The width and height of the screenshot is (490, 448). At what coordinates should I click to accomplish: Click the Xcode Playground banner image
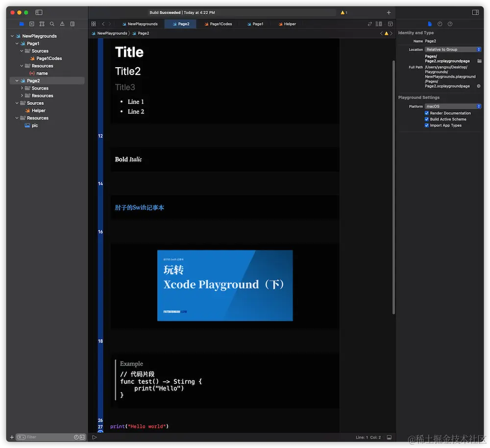click(225, 285)
